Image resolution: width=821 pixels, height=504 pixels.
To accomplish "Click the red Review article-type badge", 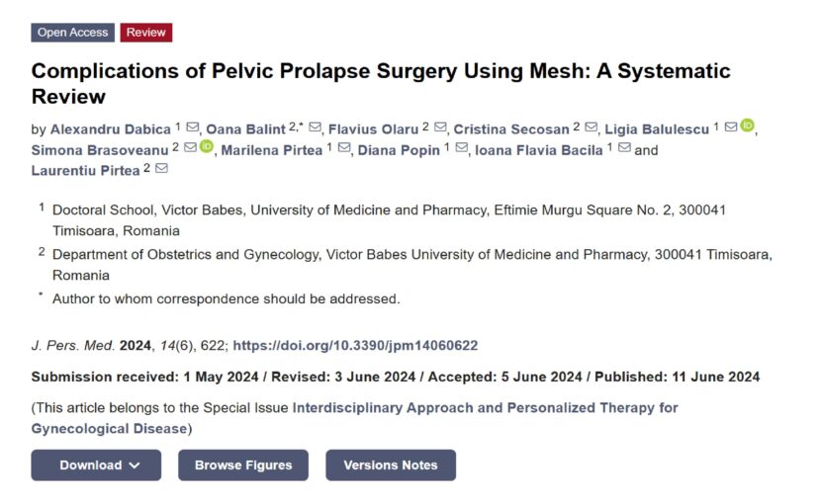I will (146, 33).
